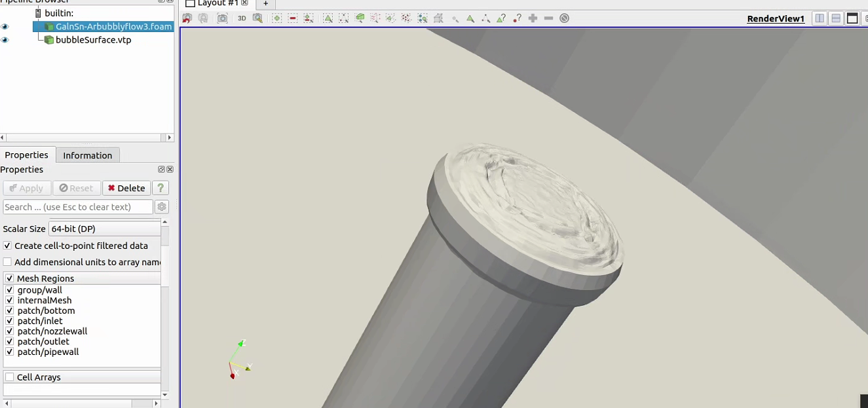Screen dimensions: 868x408
Task: Select bubbleSurface.vtp in the pipeline browser
Action: pyautogui.click(x=93, y=40)
